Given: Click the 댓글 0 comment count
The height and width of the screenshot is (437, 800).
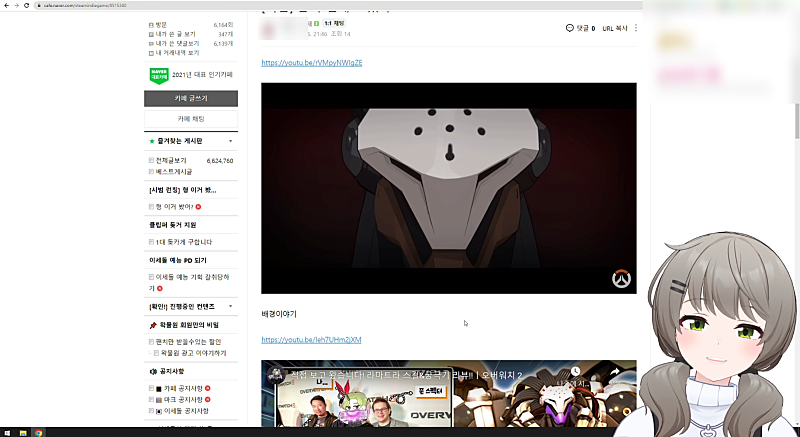Looking at the screenshot, I should tap(586, 29).
